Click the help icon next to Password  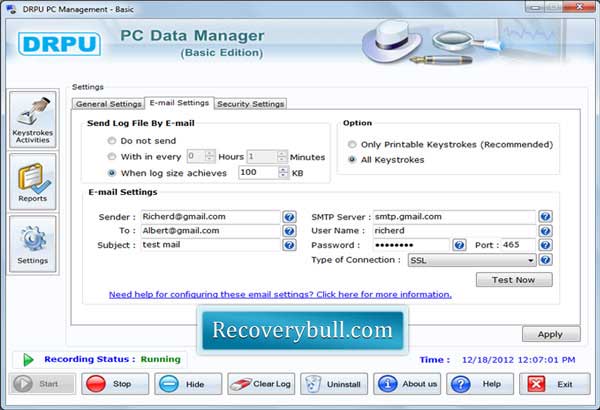(x=459, y=245)
